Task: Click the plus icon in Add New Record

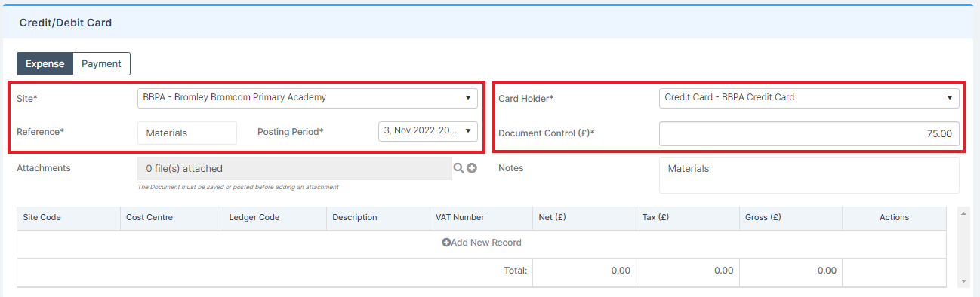Action: point(446,243)
